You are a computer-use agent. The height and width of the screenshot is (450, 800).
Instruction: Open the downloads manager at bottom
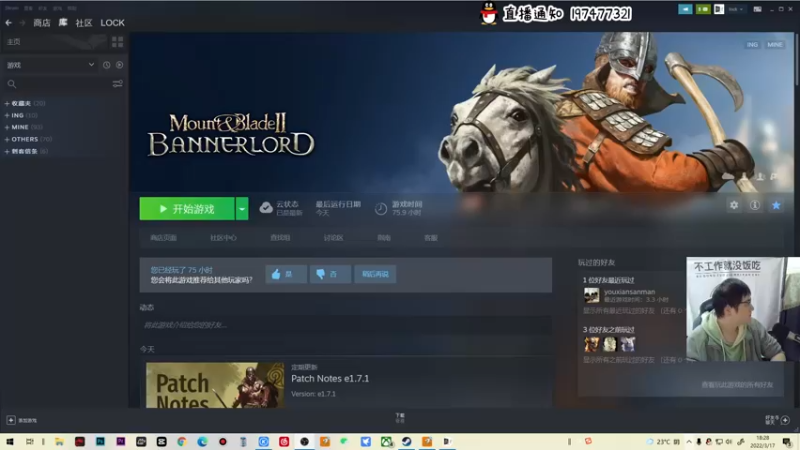tap(400, 418)
